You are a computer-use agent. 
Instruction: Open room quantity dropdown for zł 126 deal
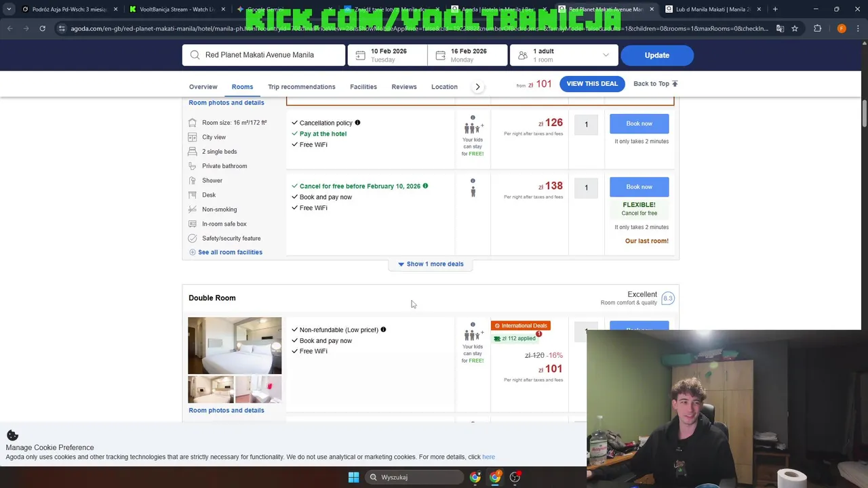coord(586,124)
